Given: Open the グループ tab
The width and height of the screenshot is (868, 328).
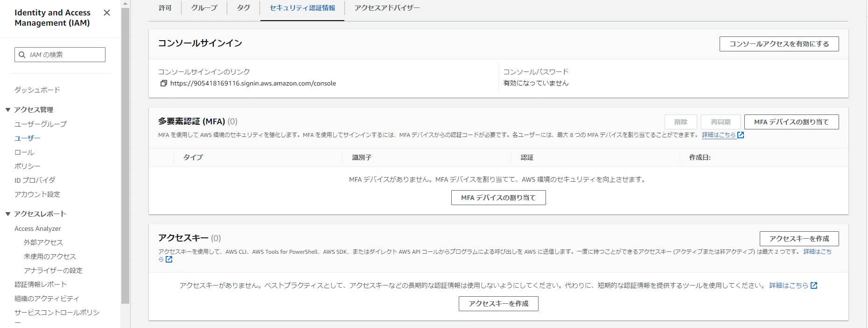Looking at the screenshot, I should point(204,8).
